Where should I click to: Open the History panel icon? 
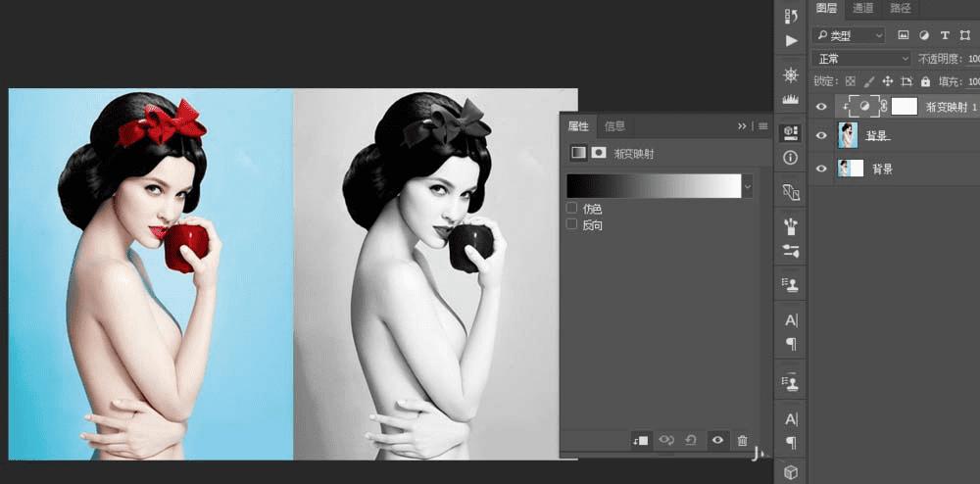coord(791,17)
